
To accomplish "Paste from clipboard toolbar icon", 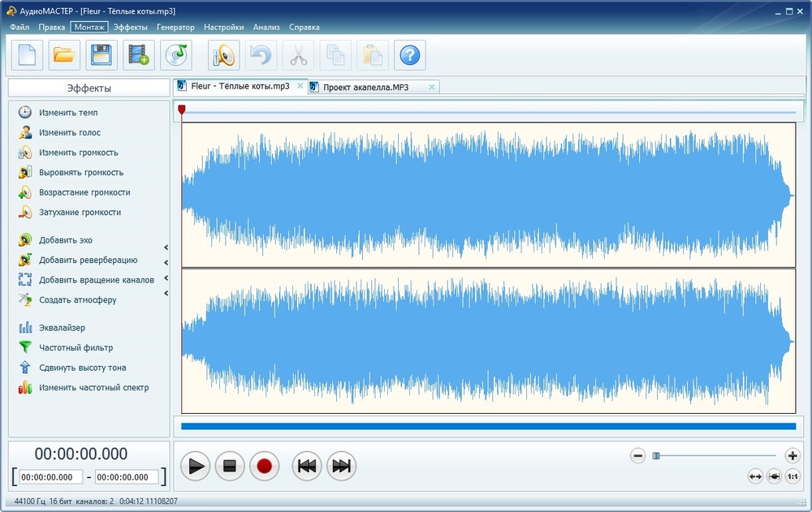I will point(373,55).
